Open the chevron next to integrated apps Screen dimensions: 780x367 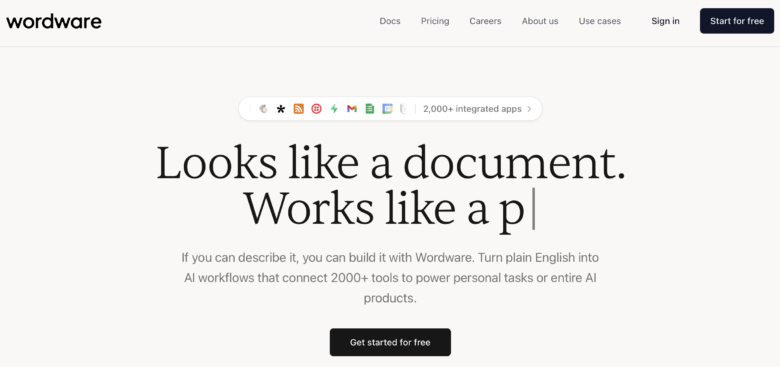point(529,109)
